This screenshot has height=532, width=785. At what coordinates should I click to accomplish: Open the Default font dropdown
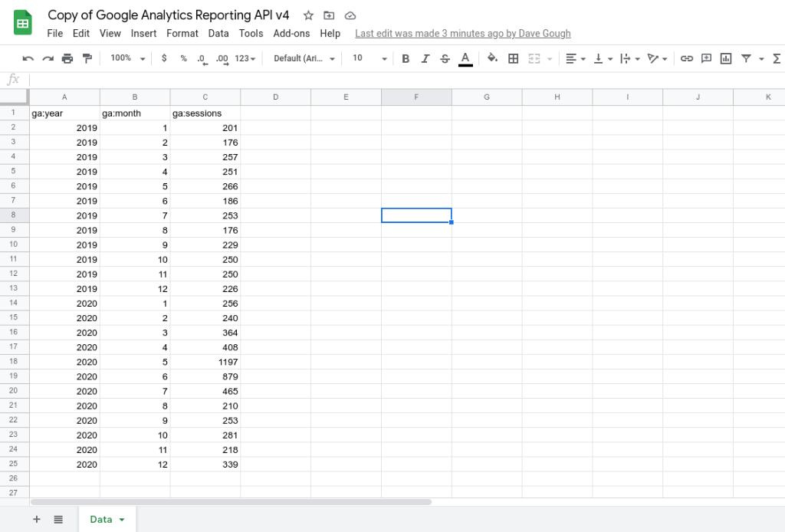[x=304, y=57]
